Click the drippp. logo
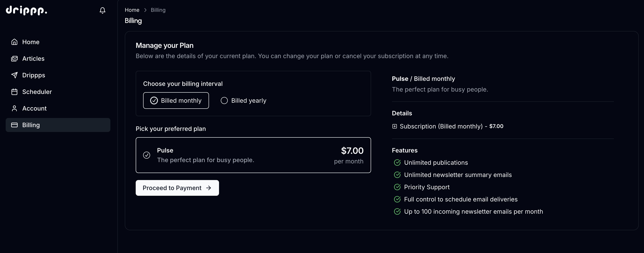 pyautogui.click(x=26, y=10)
